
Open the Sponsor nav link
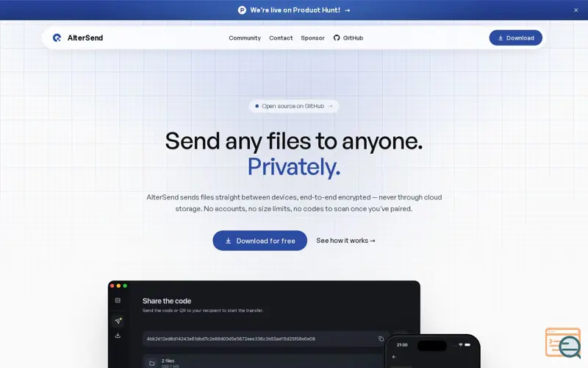[312, 38]
